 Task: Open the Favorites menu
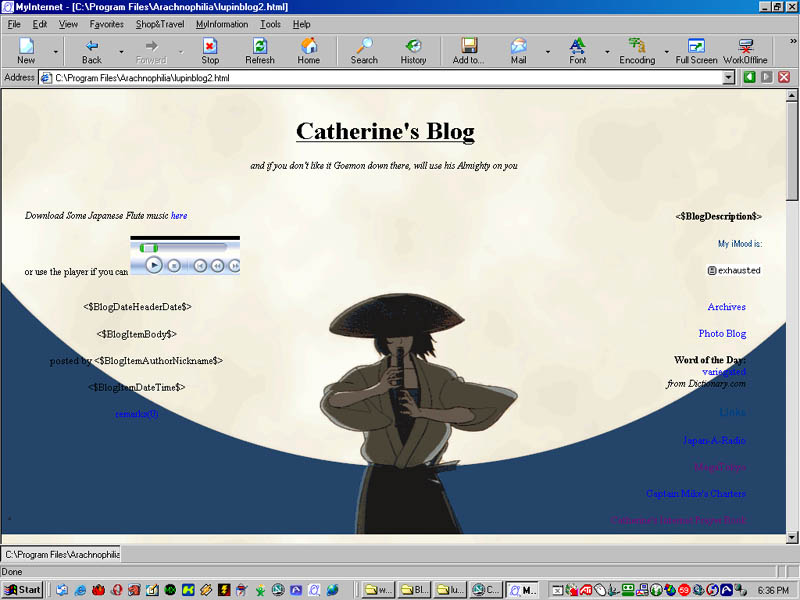[x=107, y=24]
